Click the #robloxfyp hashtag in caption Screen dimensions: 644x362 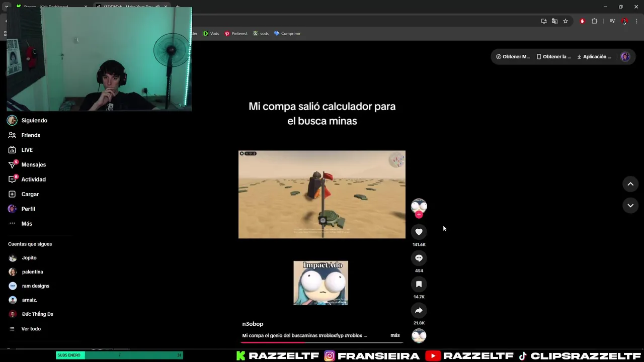tap(331, 335)
